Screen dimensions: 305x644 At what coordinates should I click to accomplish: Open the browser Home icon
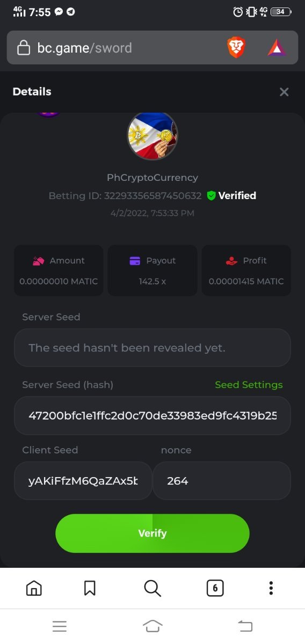tap(34, 588)
